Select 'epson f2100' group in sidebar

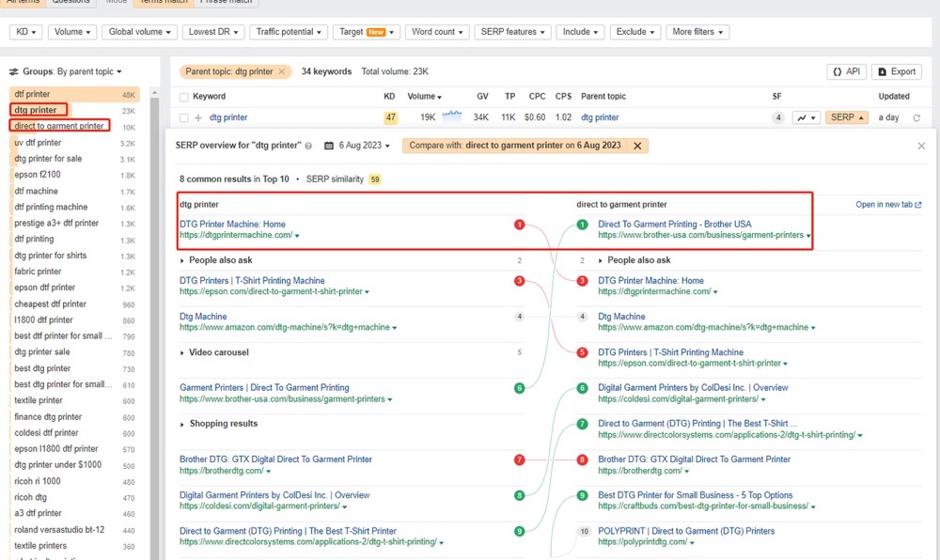click(x=38, y=174)
